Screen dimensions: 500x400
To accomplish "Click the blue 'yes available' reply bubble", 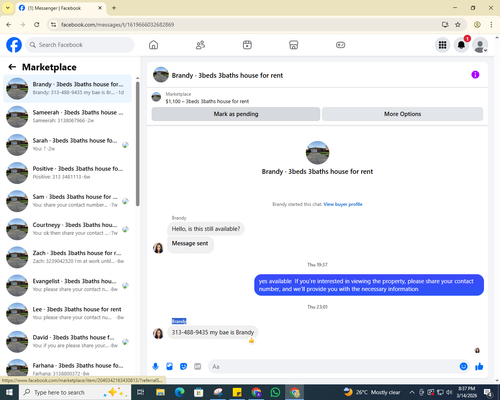I will point(369,285).
